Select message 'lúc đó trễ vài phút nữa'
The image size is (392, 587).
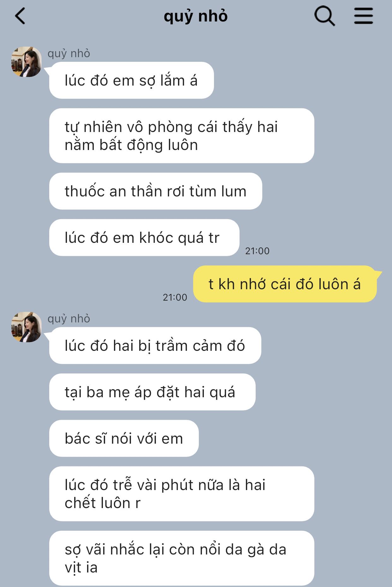[x=181, y=494]
